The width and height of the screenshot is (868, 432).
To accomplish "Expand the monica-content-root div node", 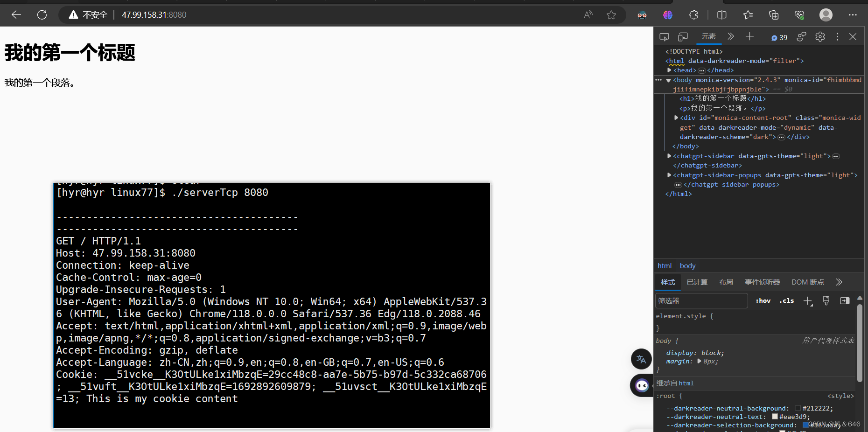I will tap(676, 118).
